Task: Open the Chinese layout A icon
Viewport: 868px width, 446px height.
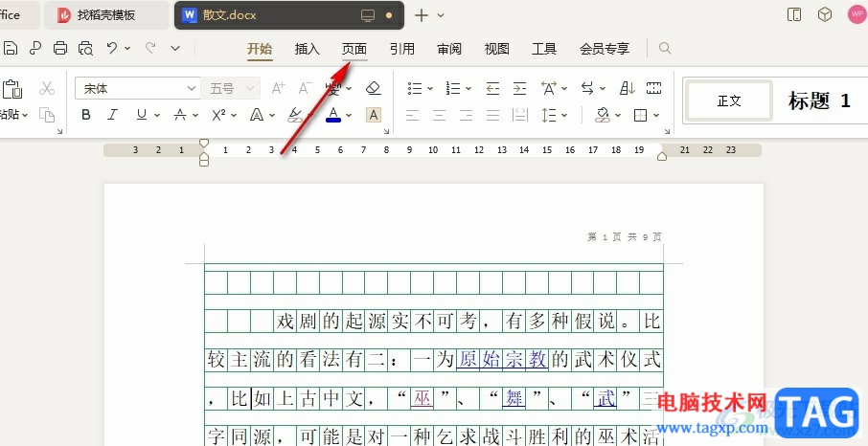Action: pos(549,88)
